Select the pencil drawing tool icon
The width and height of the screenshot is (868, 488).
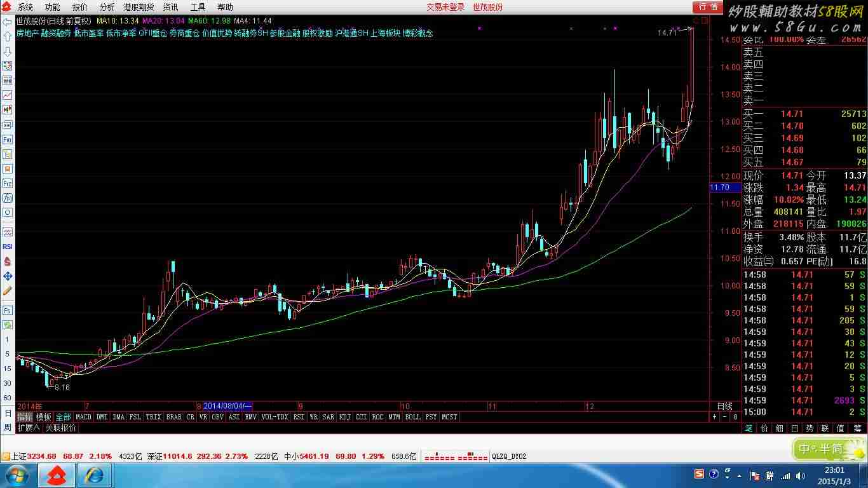pos(8,290)
